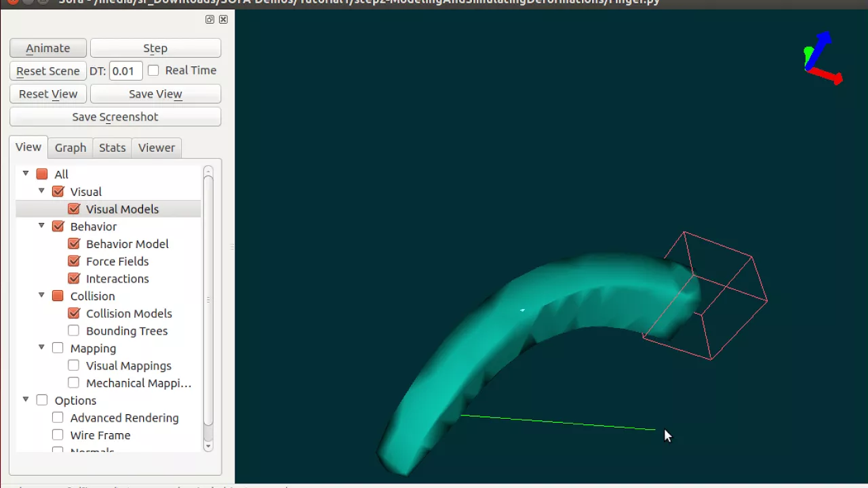The width and height of the screenshot is (868, 488).
Task: Enable Visual Mappings checkbox
Action: pyautogui.click(x=74, y=366)
